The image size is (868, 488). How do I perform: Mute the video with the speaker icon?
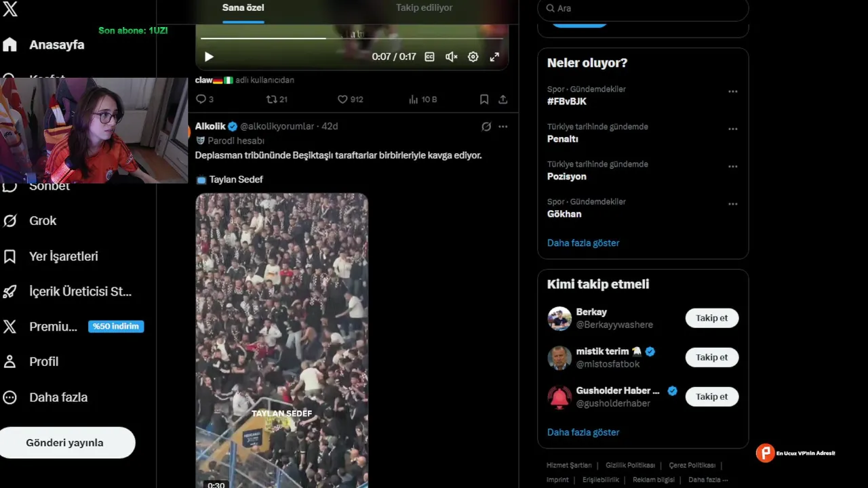click(x=451, y=57)
